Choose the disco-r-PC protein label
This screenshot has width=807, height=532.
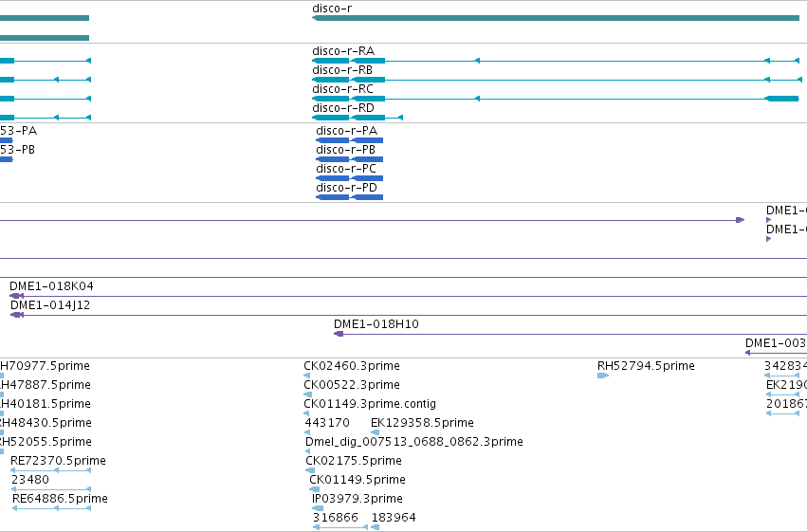(346, 169)
